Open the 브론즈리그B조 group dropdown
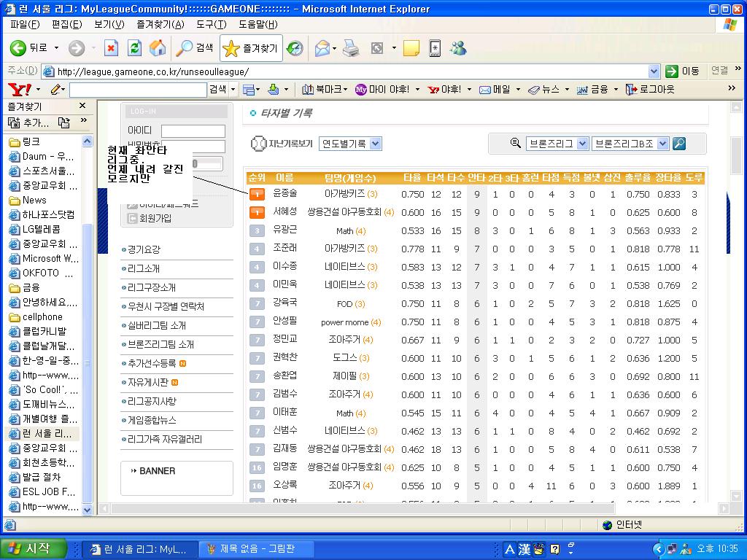This screenshot has width=747, height=560. (x=630, y=144)
